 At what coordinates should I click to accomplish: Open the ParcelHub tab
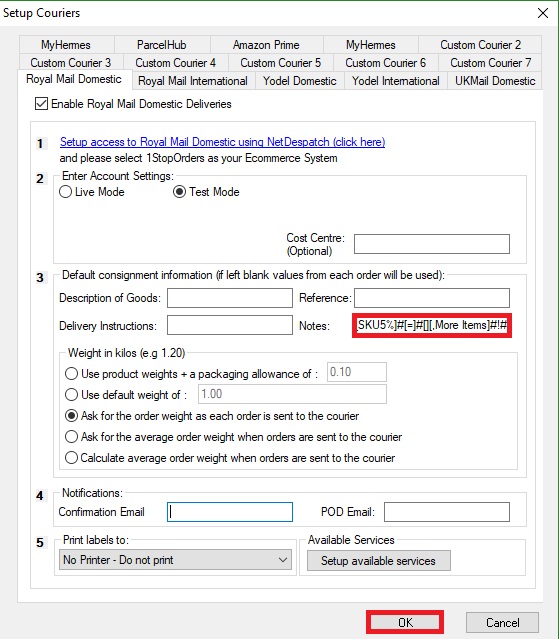click(161, 45)
